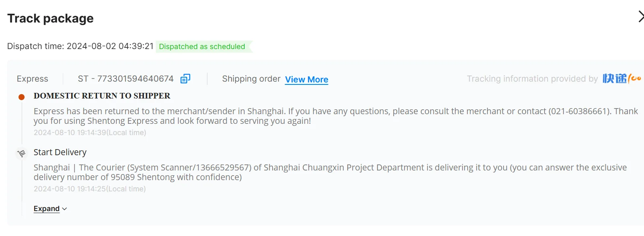Click the Start Delivery cart icon
This screenshot has height=236, width=644.
[x=21, y=153]
